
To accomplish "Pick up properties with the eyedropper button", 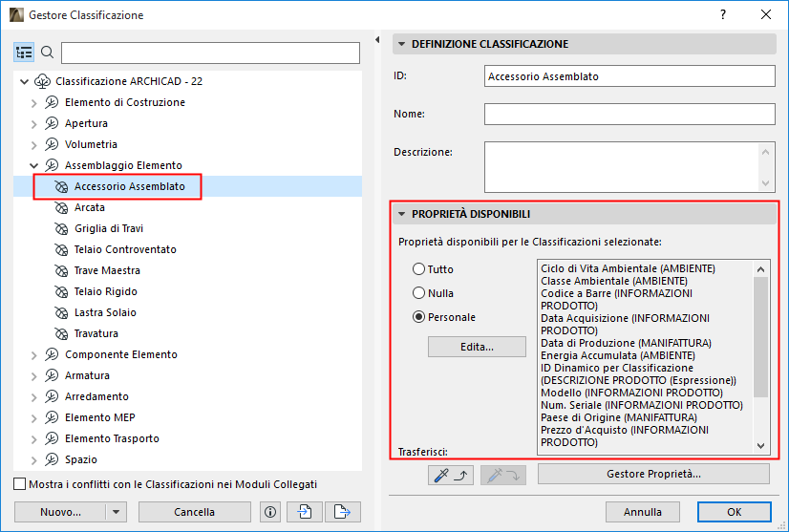I will pos(451,475).
